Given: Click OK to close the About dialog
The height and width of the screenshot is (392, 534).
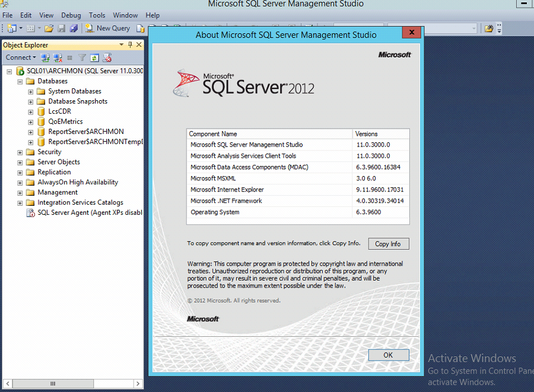Looking at the screenshot, I should coord(388,355).
